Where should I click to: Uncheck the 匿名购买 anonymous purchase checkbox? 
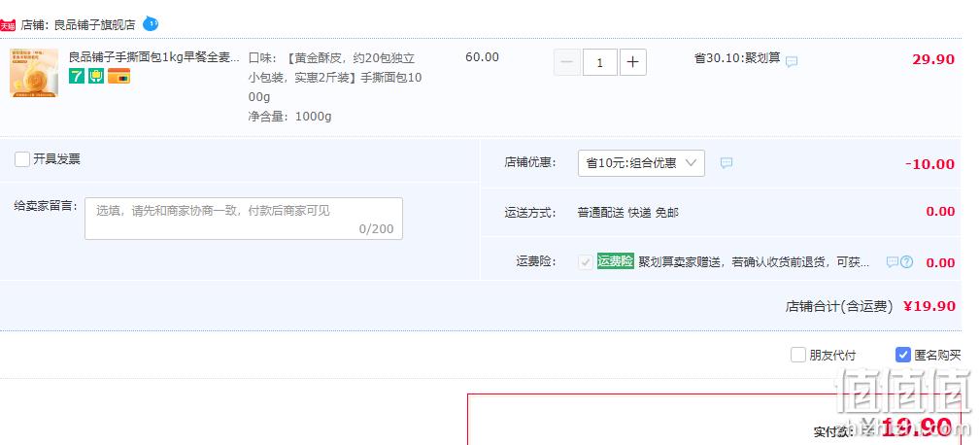(902, 355)
